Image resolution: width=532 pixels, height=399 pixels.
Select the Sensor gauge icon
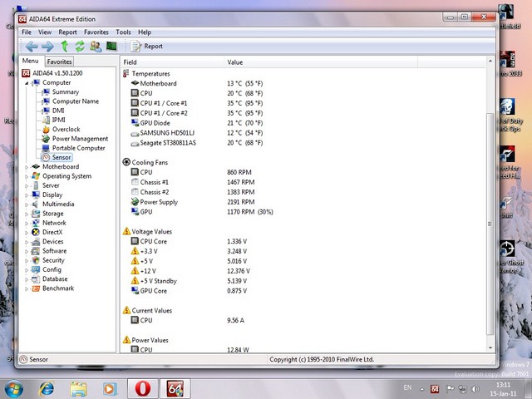[46, 157]
